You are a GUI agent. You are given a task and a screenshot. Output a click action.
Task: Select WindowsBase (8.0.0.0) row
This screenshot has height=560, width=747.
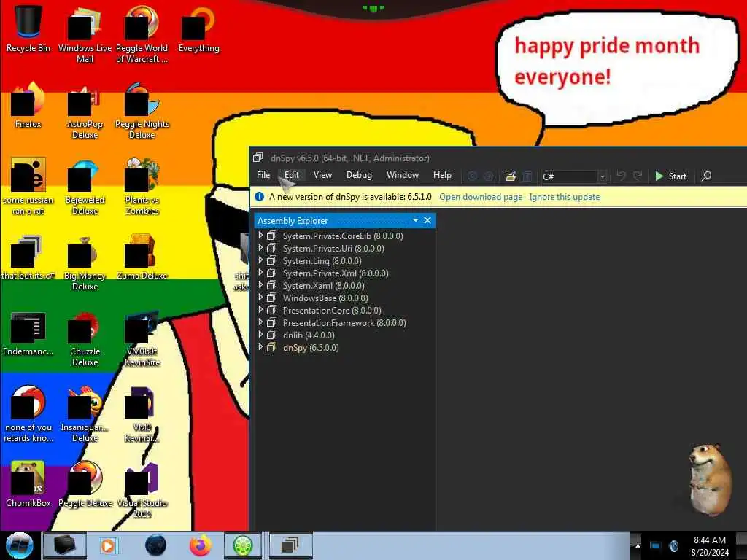coord(344,297)
